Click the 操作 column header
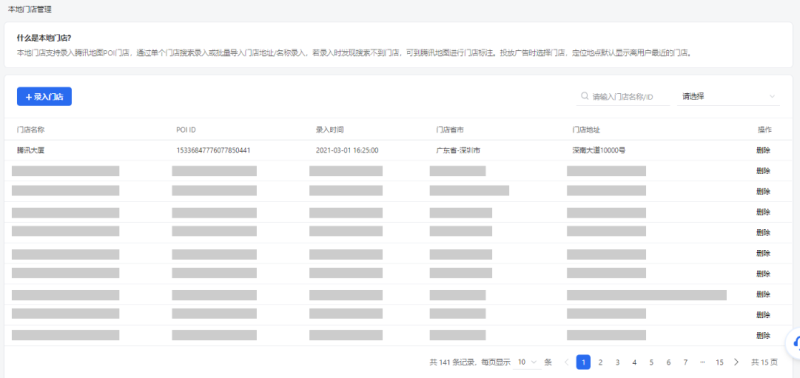 [765, 130]
